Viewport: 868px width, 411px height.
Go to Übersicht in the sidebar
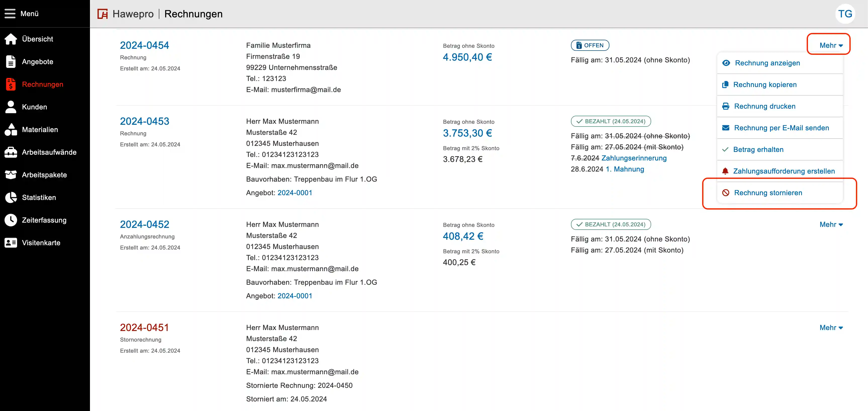tap(37, 39)
